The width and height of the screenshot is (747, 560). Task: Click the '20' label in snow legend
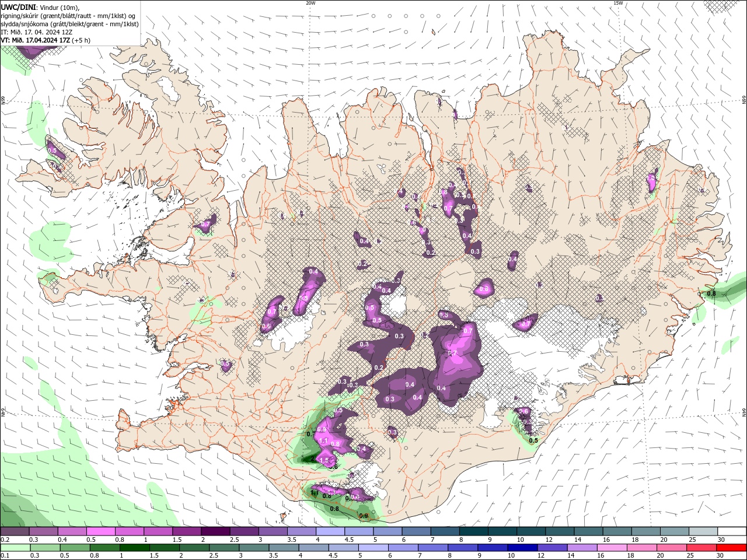click(x=664, y=540)
